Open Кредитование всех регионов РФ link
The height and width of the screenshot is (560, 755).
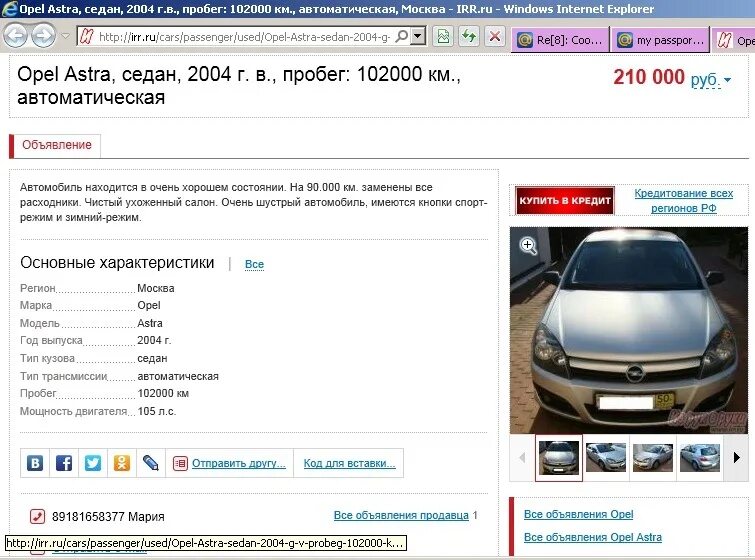(683, 201)
